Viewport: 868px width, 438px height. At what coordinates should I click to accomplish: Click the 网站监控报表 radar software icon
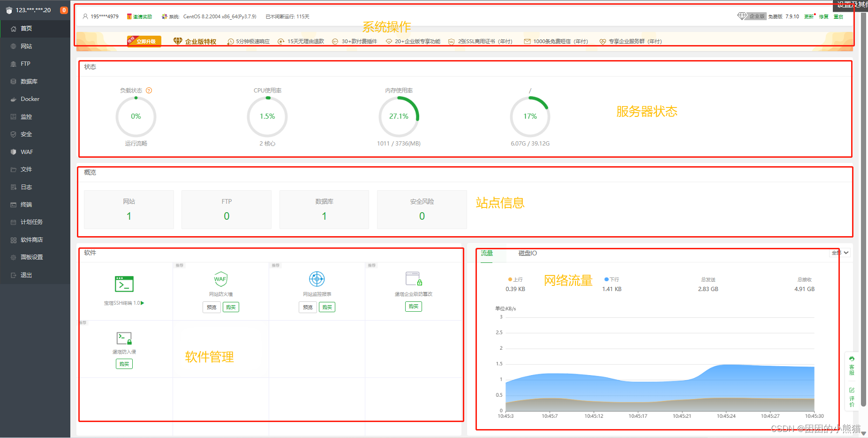[x=317, y=279]
